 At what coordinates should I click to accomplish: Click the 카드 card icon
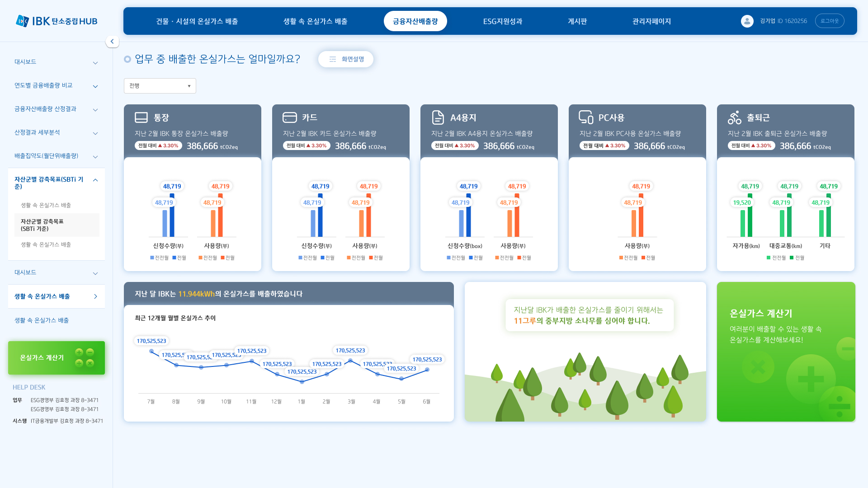pyautogui.click(x=289, y=117)
